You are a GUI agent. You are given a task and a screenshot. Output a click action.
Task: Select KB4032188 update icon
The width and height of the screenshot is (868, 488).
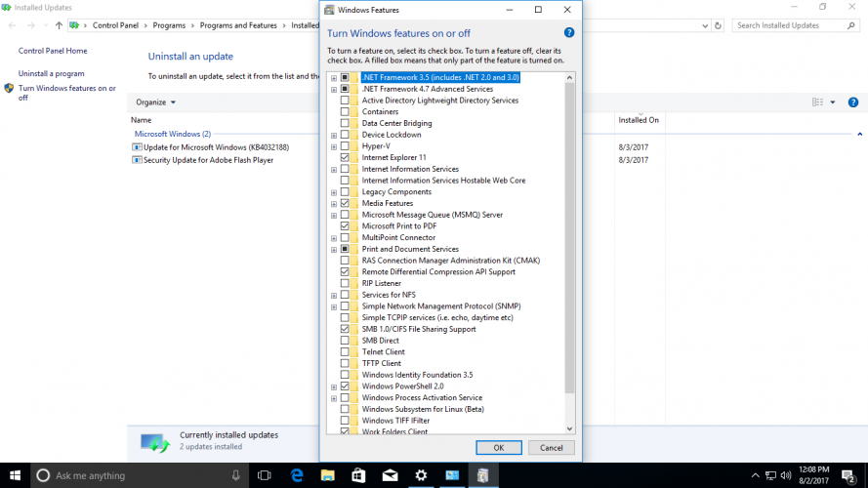point(137,147)
